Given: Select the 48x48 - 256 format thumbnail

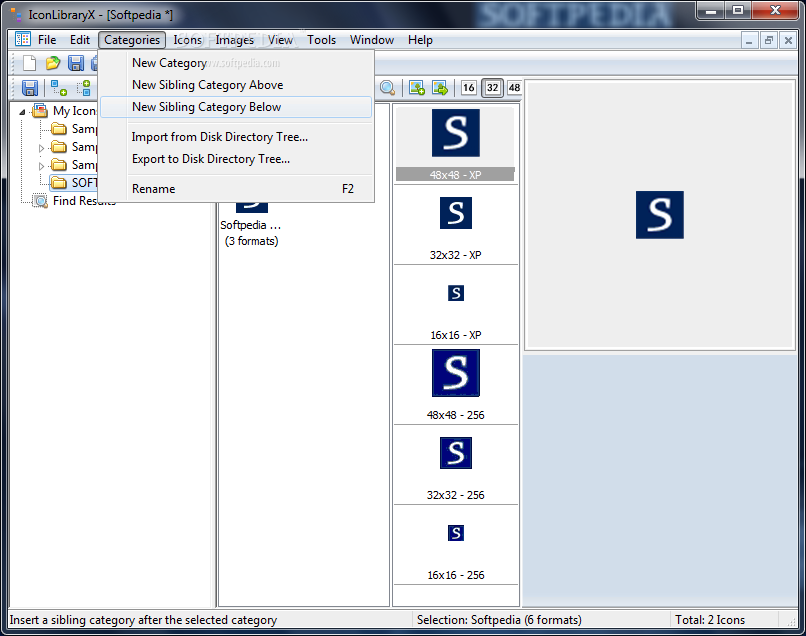Looking at the screenshot, I should [455, 385].
